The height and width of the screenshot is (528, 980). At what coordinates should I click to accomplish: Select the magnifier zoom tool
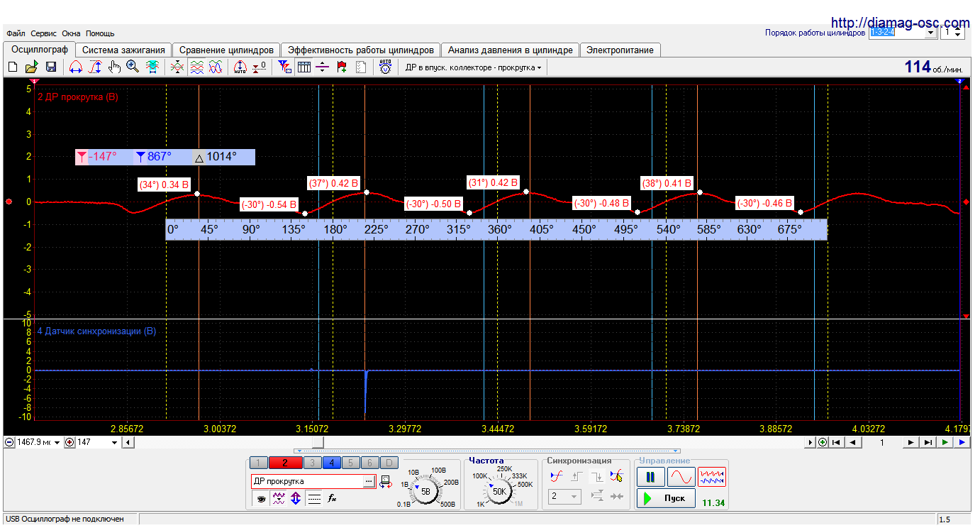click(x=133, y=67)
